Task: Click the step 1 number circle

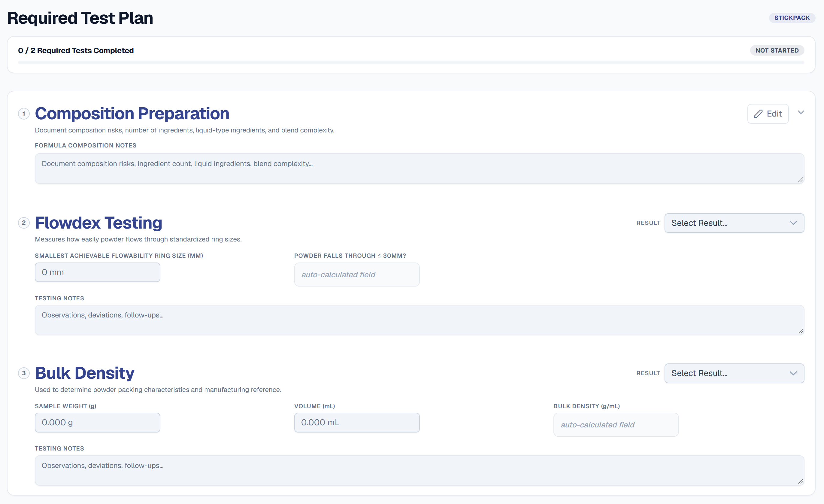Action: (x=24, y=114)
